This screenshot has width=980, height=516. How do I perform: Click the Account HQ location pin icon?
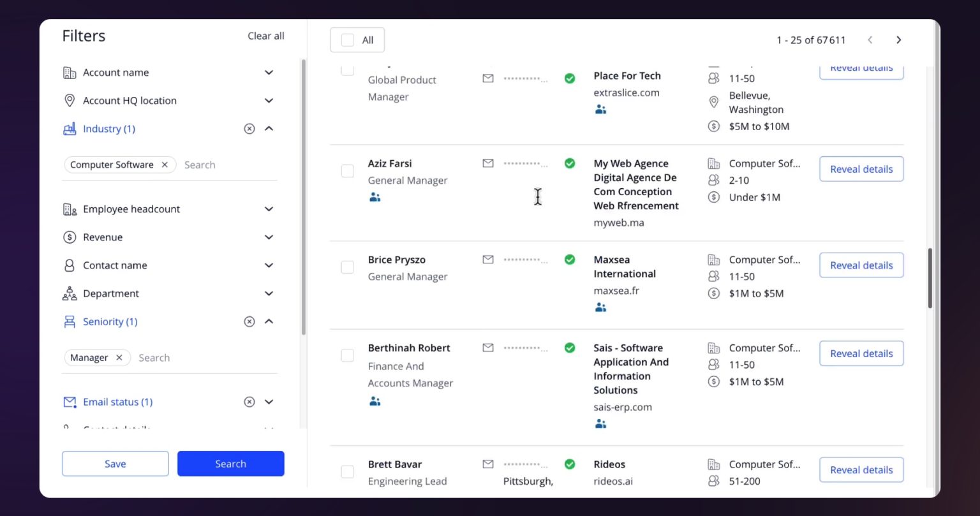70,100
